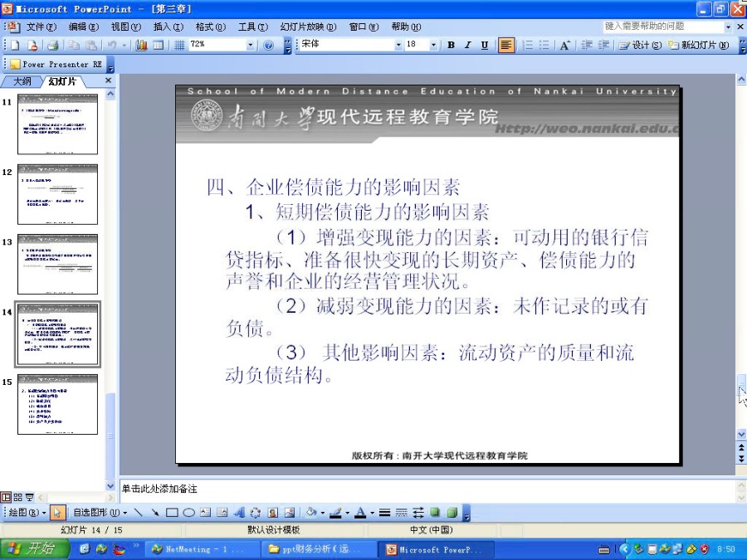Image resolution: width=747 pixels, height=560 pixels.
Task: Open the font name dropdown
Action: pyautogui.click(x=398, y=46)
